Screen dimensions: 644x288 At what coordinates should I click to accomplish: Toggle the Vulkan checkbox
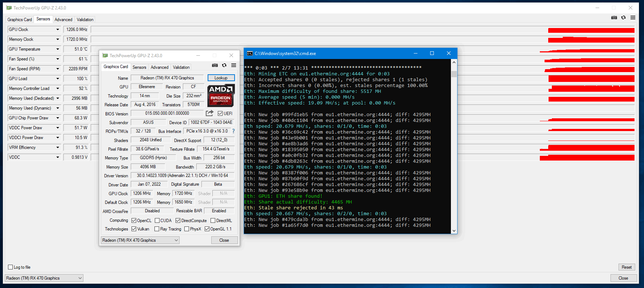click(134, 229)
